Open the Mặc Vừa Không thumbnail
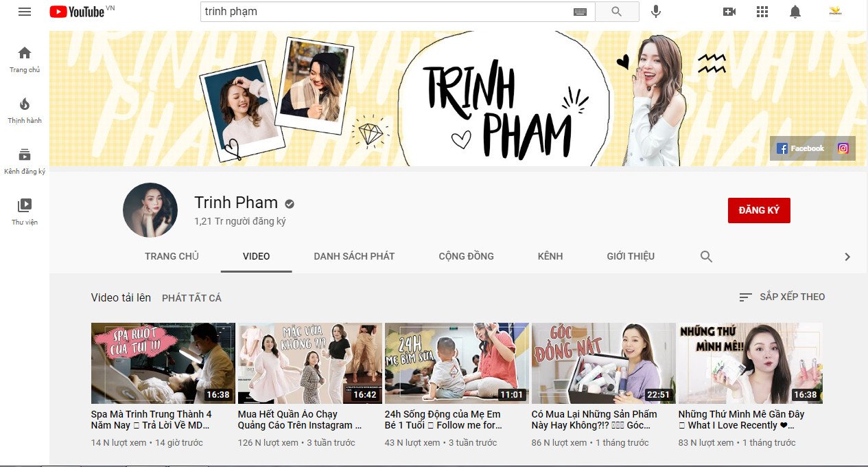Screen dimensions: 868x467 (x=310, y=363)
